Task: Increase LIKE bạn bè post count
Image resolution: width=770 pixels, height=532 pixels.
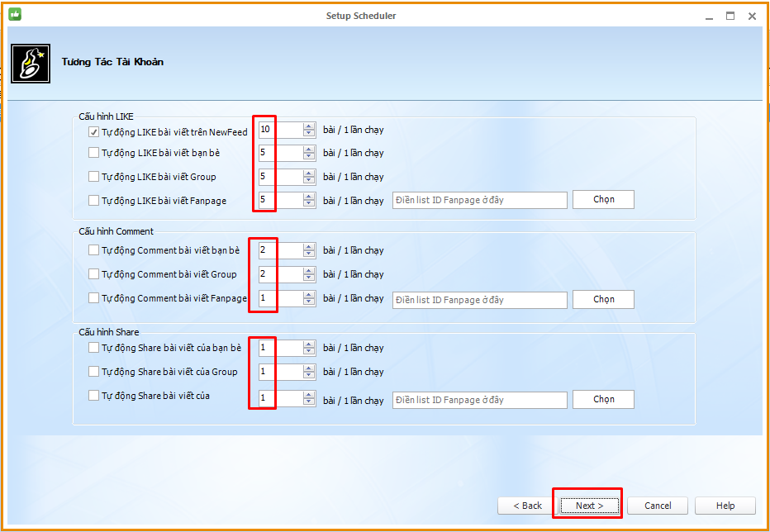Action: click(309, 150)
